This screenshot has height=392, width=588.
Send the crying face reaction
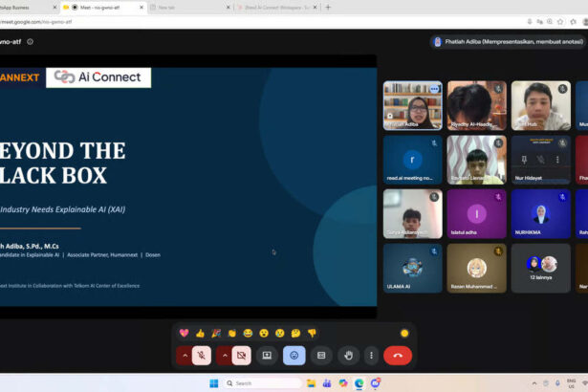pos(280,333)
